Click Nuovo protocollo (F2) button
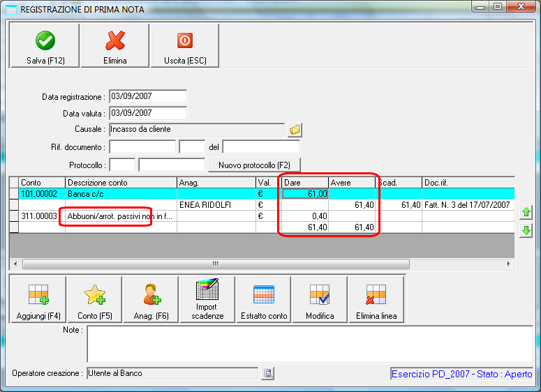This screenshot has height=392, width=541. coord(254,165)
